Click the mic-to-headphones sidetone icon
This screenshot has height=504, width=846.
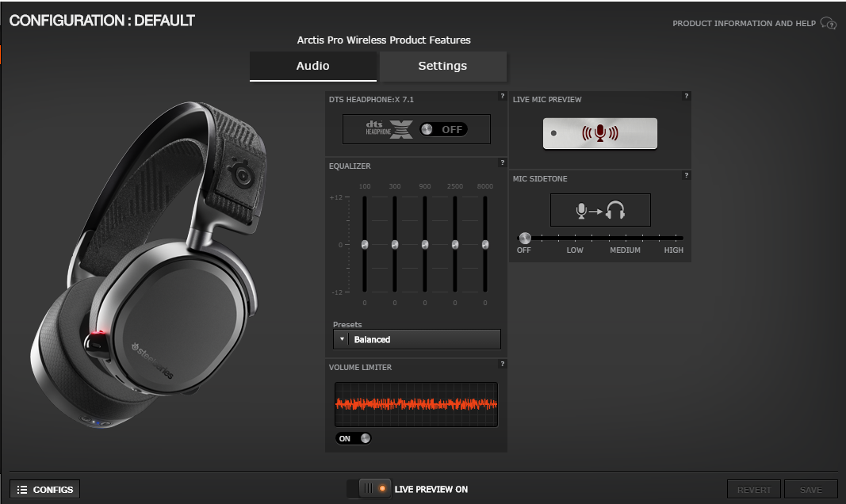coord(600,210)
